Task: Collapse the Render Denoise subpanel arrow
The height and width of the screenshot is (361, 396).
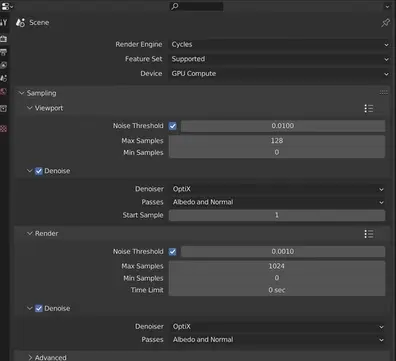Action: [30, 308]
